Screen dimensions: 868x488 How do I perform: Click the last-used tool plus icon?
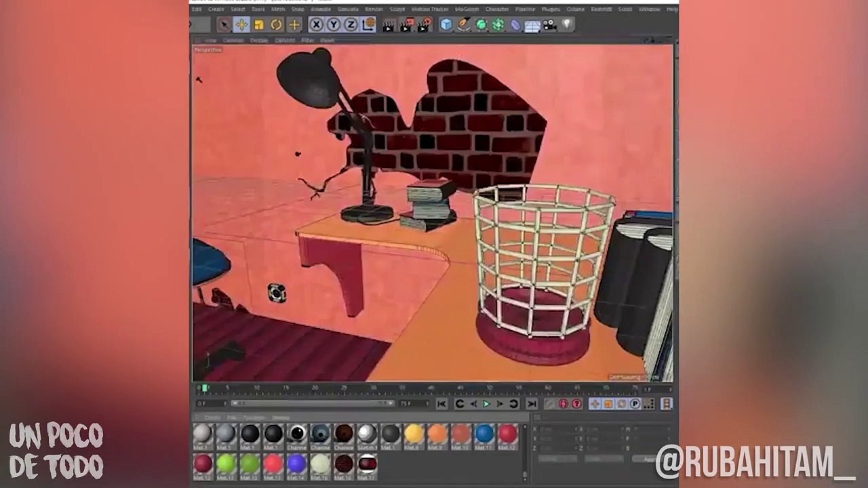[294, 25]
